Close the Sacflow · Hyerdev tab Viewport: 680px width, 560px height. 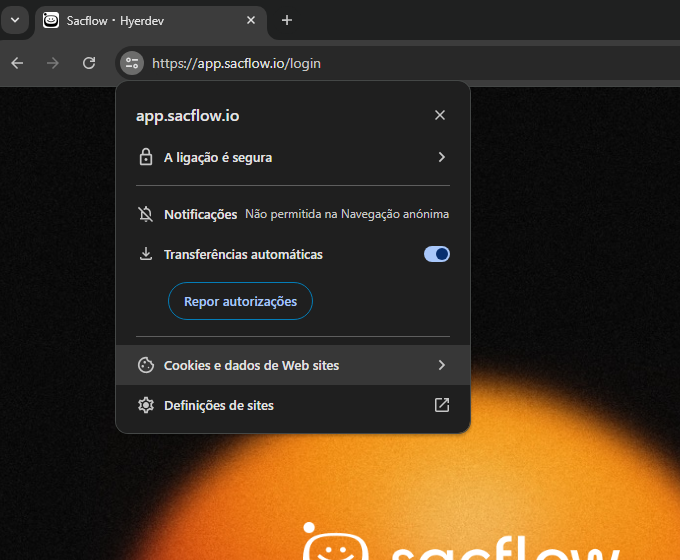pyautogui.click(x=251, y=20)
